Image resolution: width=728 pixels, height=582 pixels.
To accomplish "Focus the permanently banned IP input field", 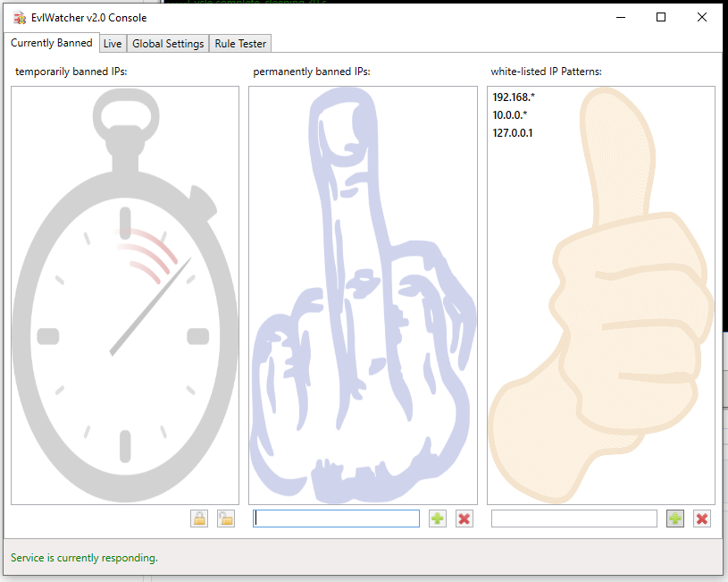I will point(336,519).
